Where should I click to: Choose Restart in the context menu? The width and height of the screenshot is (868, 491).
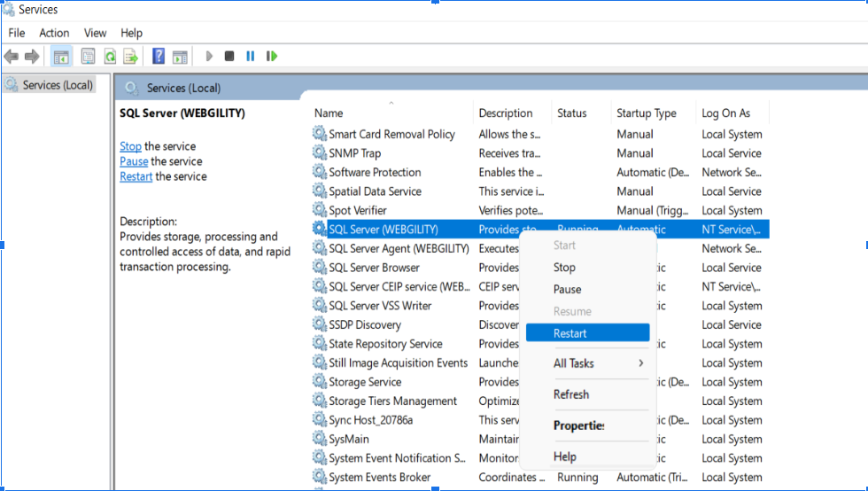coord(587,333)
